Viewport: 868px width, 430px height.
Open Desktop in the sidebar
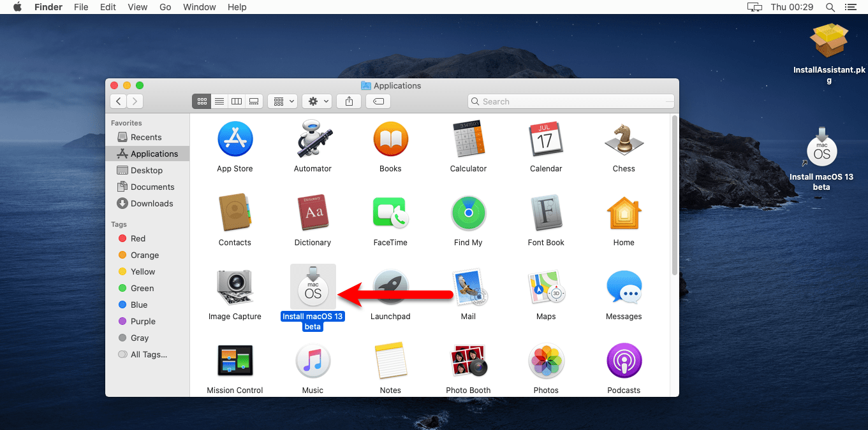pos(147,170)
